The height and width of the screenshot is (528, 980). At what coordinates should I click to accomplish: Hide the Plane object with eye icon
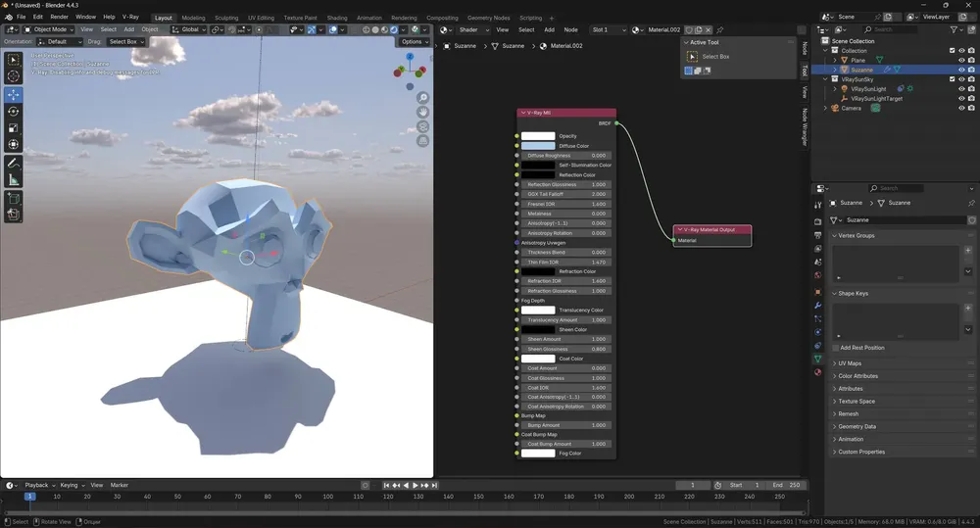(x=962, y=60)
